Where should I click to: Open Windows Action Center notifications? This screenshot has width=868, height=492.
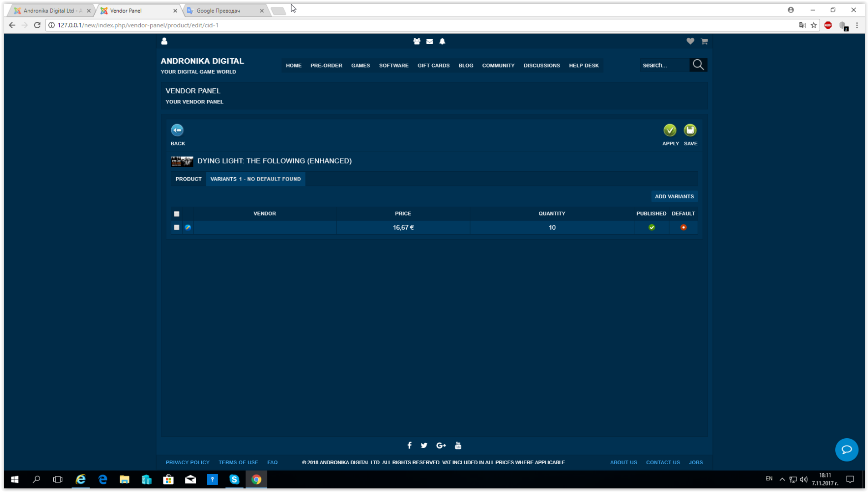[x=850, y=479]
